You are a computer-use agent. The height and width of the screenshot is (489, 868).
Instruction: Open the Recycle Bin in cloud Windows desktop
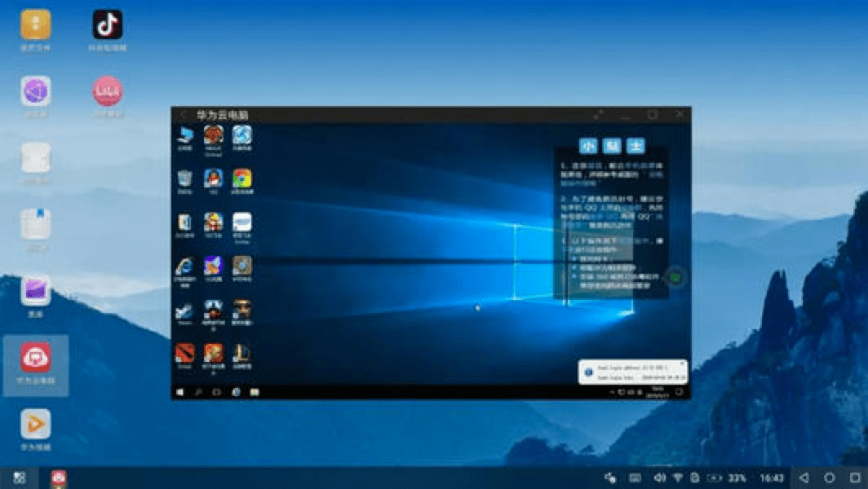185,178
